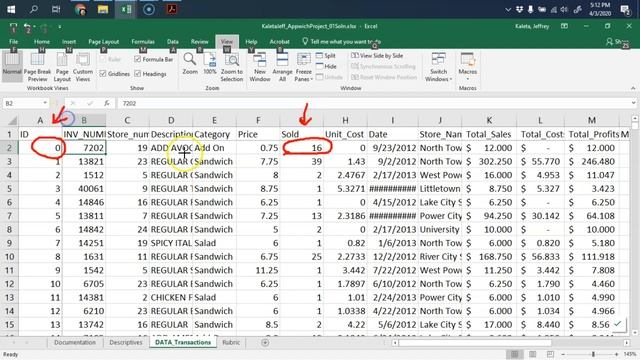Select cell containing SPICY ITAL
Viewport: 640px width, 360px height.
click(171, 243)
